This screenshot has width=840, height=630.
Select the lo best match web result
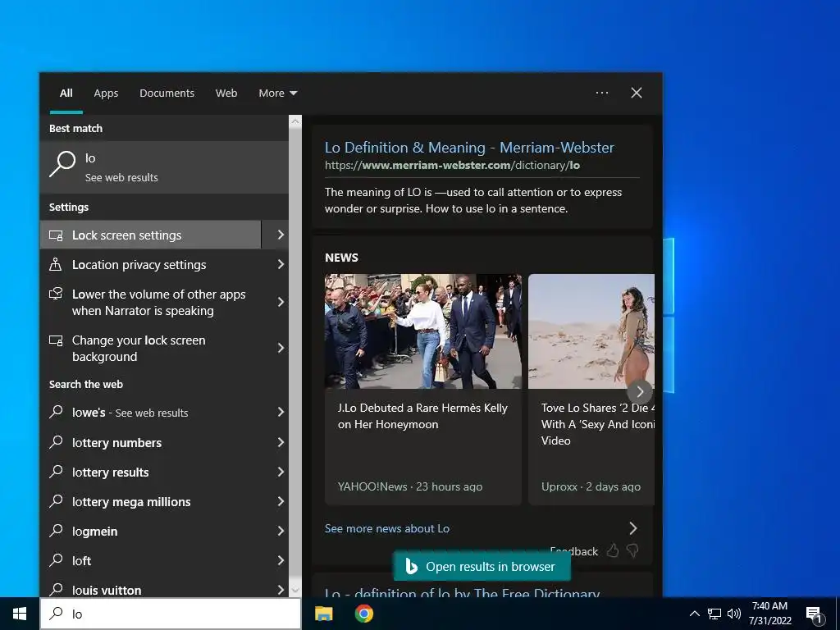point(164,167)
